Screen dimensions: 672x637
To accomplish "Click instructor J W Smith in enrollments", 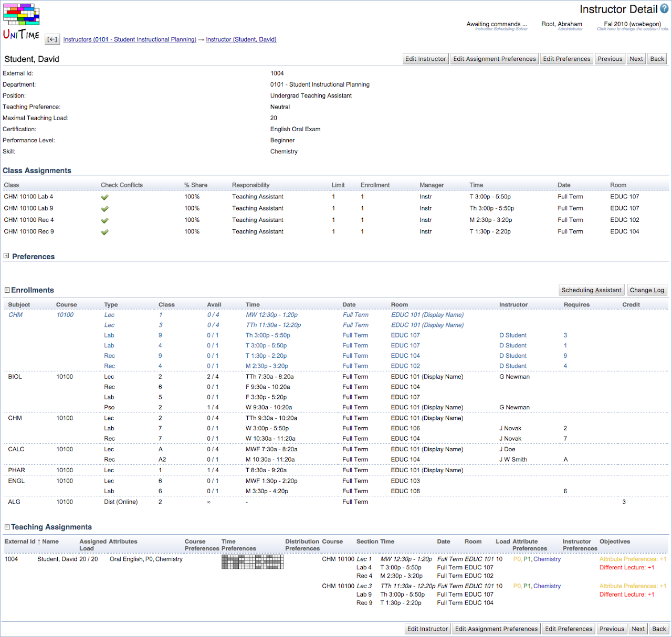I will 513,460.
